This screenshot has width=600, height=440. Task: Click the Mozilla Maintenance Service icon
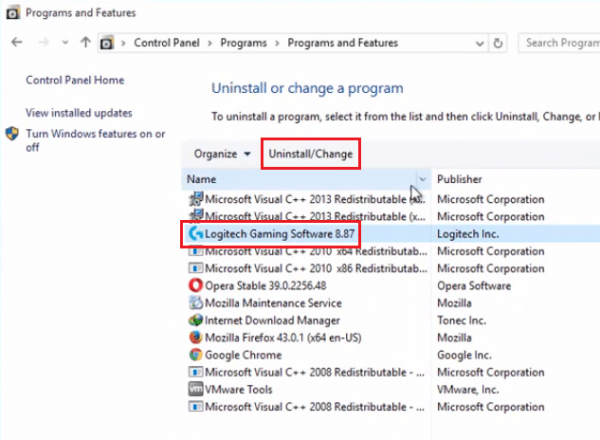tap(196, 303)
